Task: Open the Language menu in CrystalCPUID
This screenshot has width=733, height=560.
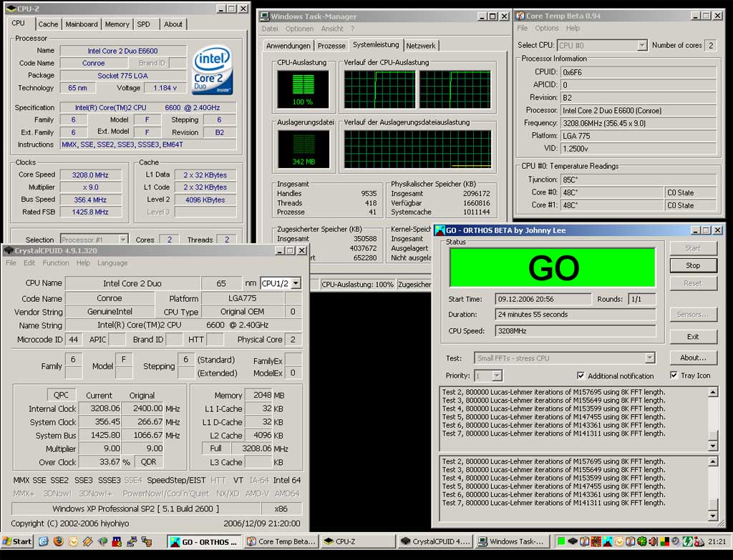Action: [112, 263]
